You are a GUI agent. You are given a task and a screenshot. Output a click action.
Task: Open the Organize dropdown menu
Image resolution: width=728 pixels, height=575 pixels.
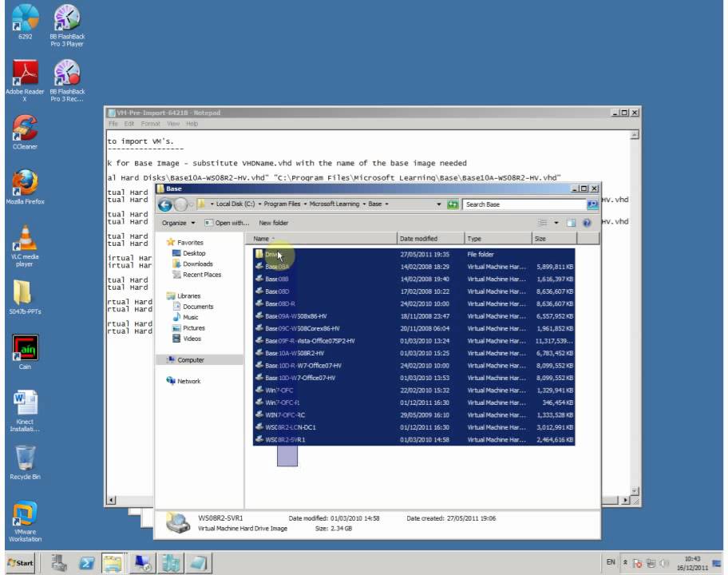178,223
